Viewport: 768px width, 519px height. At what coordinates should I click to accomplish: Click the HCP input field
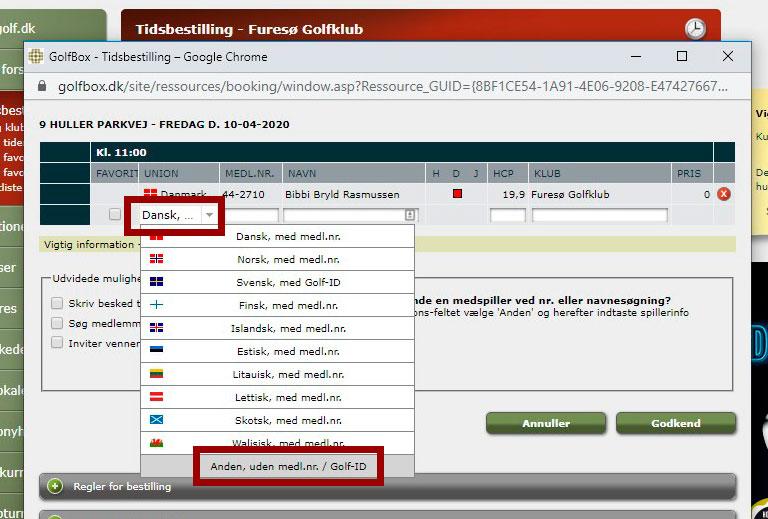coord(507,215)
